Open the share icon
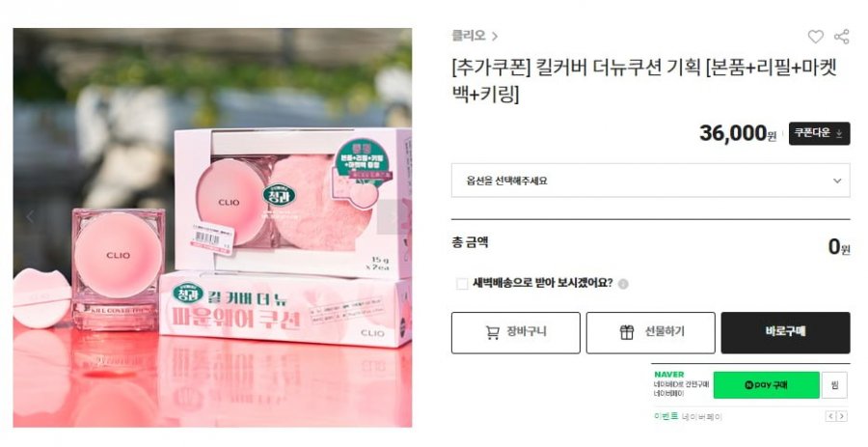The image size is (868, 447). (841, 37)
